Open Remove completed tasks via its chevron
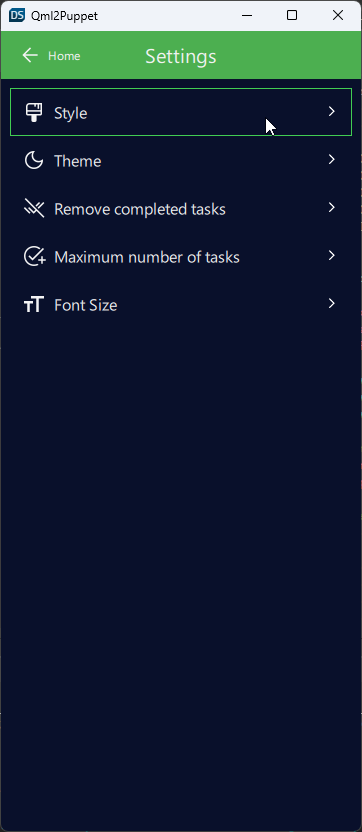 click(332, 207)
